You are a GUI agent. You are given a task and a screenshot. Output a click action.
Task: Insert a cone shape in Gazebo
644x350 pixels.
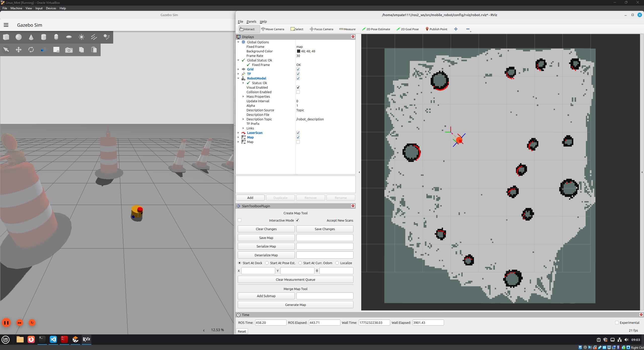[x=31, y=37]
